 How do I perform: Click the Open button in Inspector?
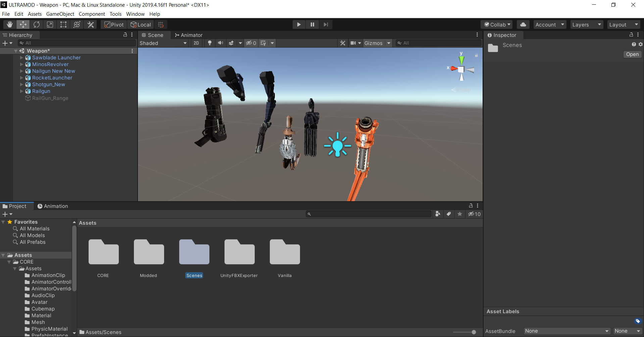632,54
